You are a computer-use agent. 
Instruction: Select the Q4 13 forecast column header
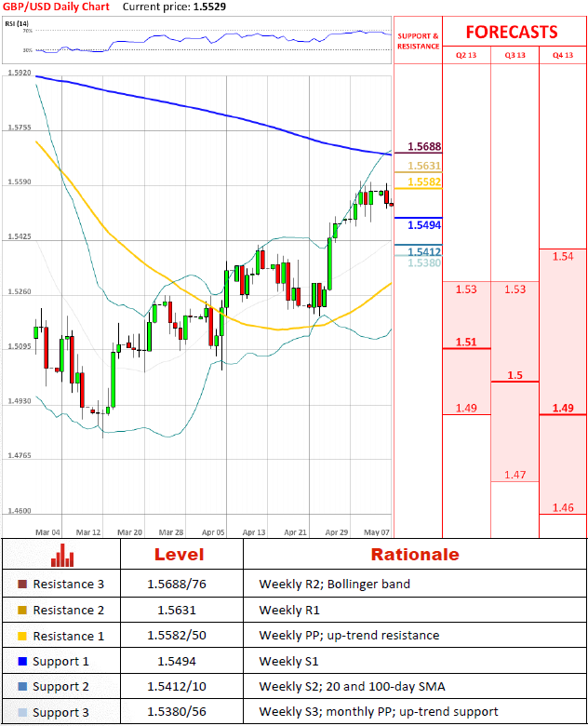pyautogui.click(x=563, y=55)
